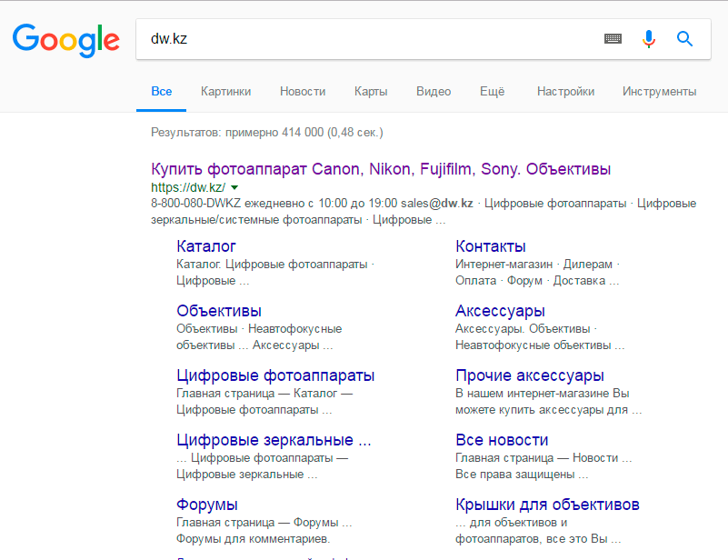The image size is (728, 560).
Task: Click text В нашем интернет-магазине Вы
Action: coord(543,394)
